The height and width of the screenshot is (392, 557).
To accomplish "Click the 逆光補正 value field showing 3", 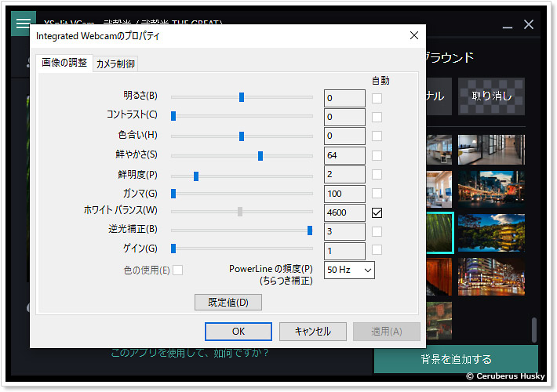I will click(x=344, y=231).
